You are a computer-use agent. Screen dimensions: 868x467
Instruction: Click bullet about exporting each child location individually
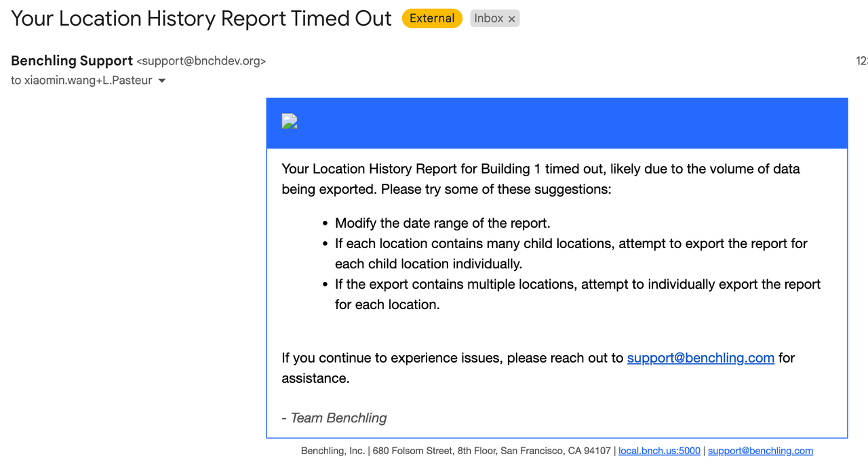[571, 253]
